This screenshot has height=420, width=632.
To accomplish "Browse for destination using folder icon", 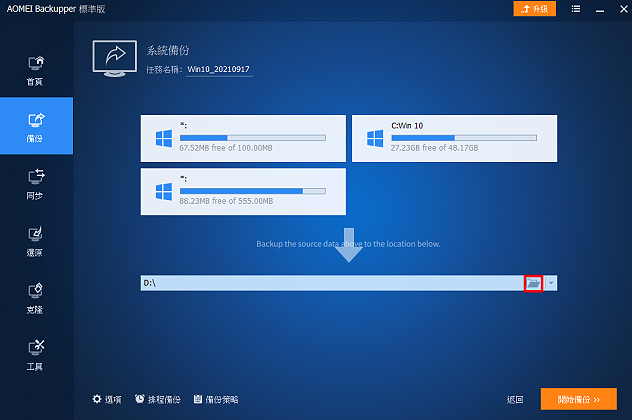I will [533, 283].
